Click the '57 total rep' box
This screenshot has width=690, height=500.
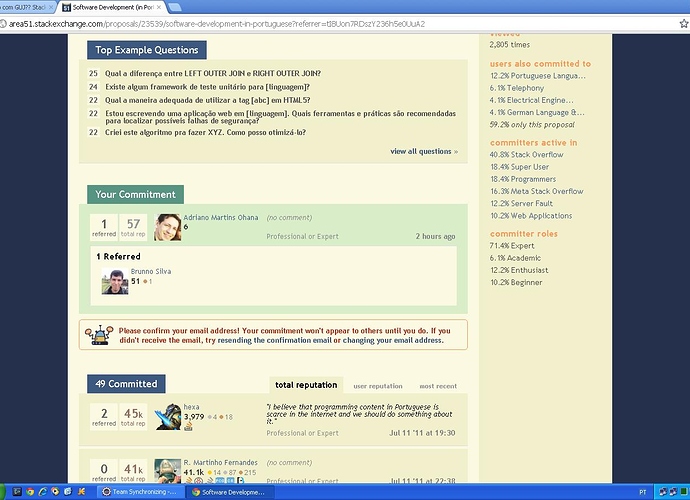click(x=133, y=228)
